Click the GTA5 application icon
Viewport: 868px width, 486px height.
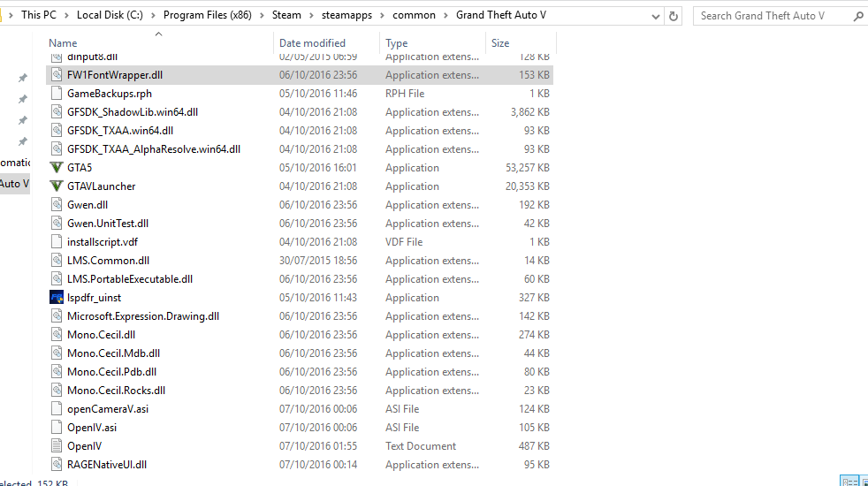click(x=57, y=168)
